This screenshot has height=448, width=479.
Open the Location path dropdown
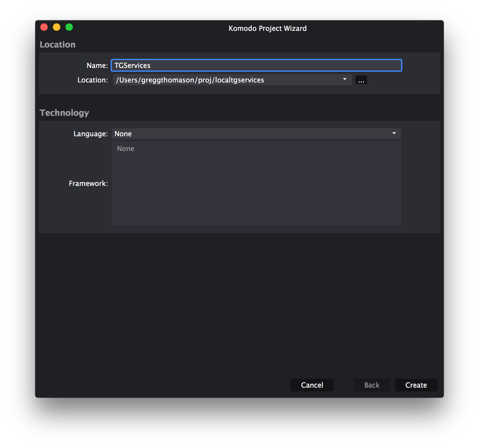[345, 79]
